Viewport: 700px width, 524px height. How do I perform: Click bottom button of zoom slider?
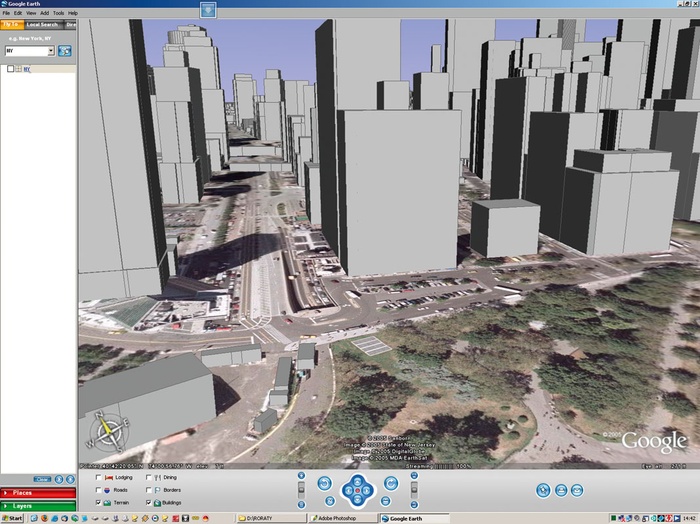click(x=301, y=505)
